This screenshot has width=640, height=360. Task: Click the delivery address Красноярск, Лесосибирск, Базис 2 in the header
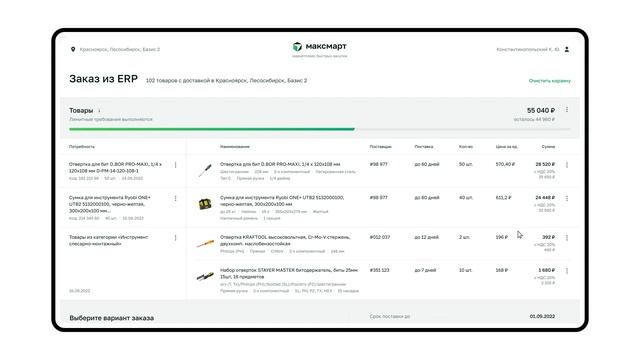coord(120,49)
